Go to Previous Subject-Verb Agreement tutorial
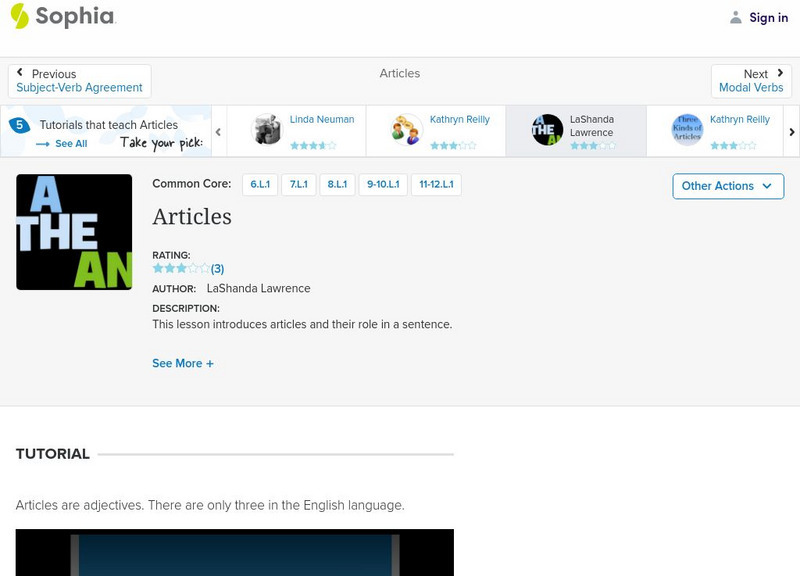The width and height of the screenshot is (800, 576). point(79,87)
